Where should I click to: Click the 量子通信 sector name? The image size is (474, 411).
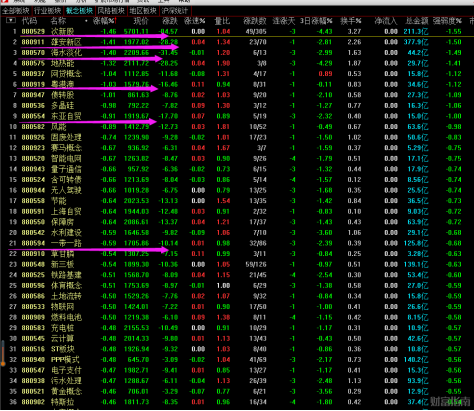pyautogui.click(x=66, y=169)
